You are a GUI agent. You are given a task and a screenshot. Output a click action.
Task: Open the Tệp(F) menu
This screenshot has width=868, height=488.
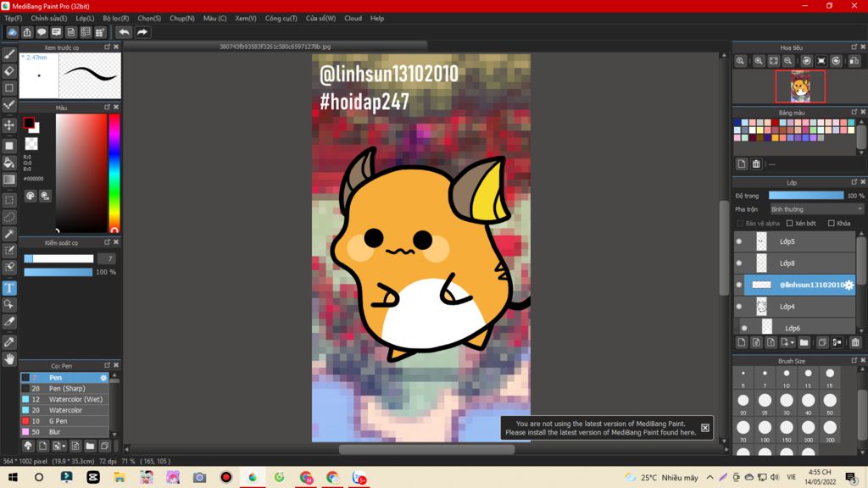[14, 19]
